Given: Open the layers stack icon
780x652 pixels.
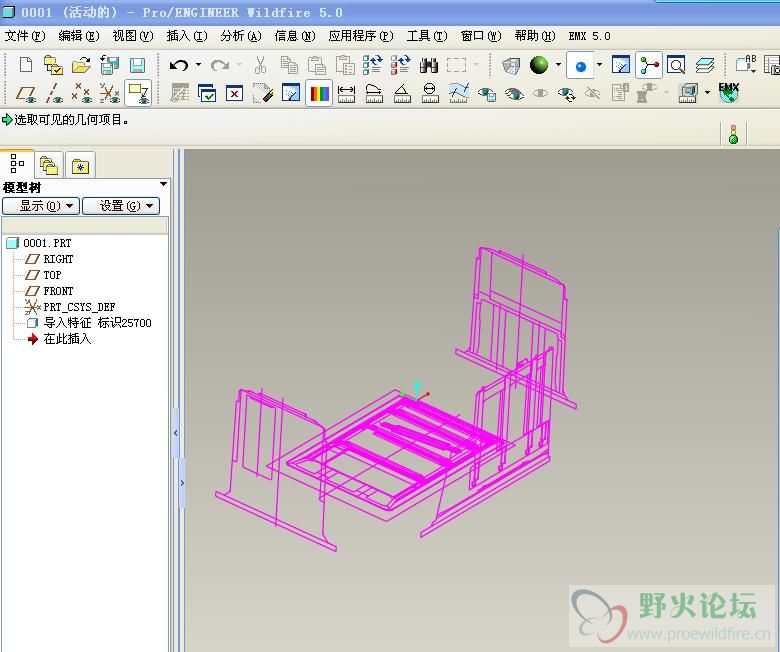Looking at the screenshot, I should [x=704, y=65].
